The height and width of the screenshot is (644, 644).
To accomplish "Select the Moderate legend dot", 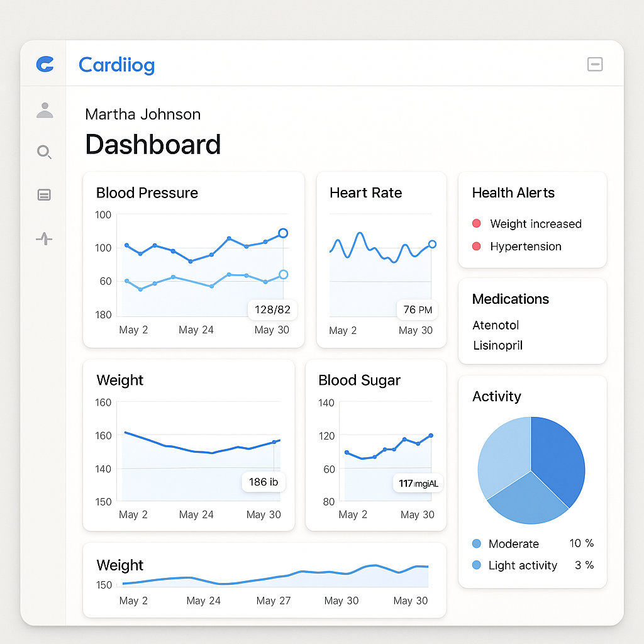I will click(x=477, y=543).
